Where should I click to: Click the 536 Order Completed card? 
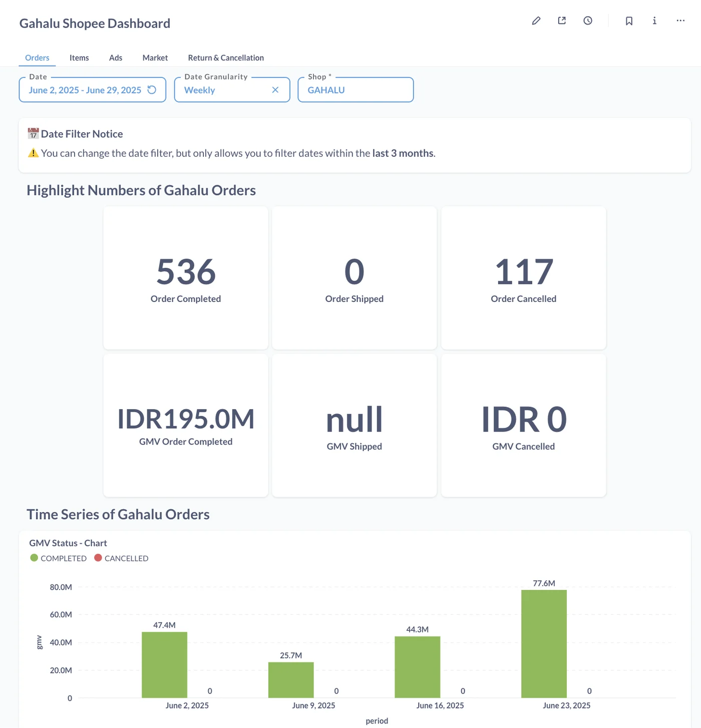point(186,278)
